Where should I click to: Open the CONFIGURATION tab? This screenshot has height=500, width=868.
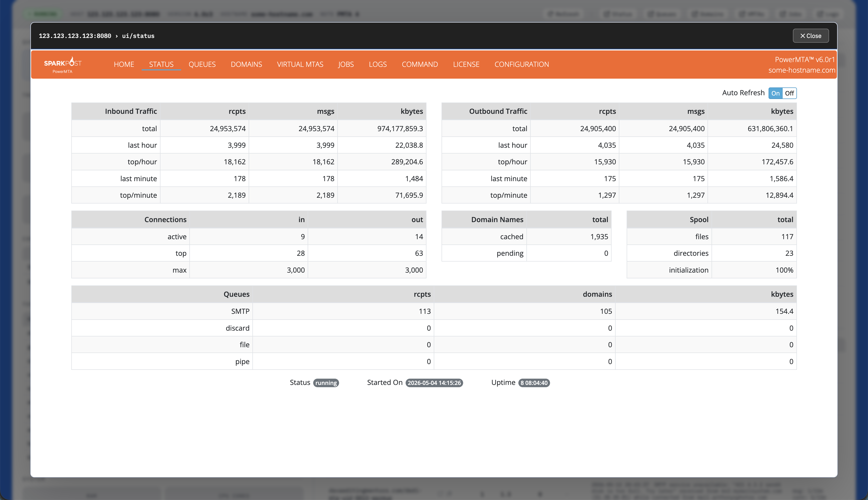tap(522, 64)
